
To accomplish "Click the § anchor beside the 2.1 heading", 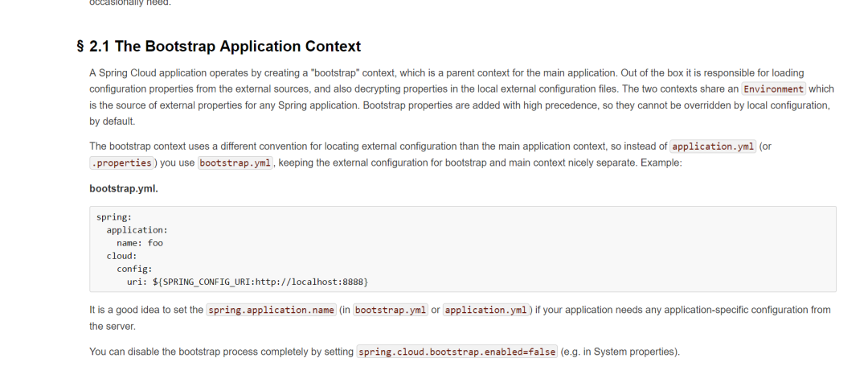I will point(81,47).
